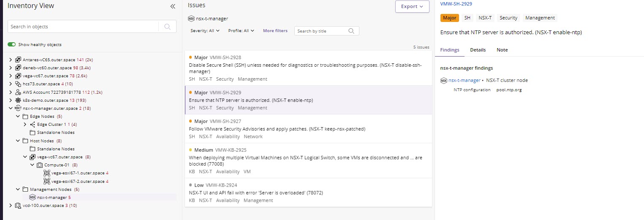Open the Note tab
Image resolution: width=644 pixels, height=220 pixels.
coord(502,50)
